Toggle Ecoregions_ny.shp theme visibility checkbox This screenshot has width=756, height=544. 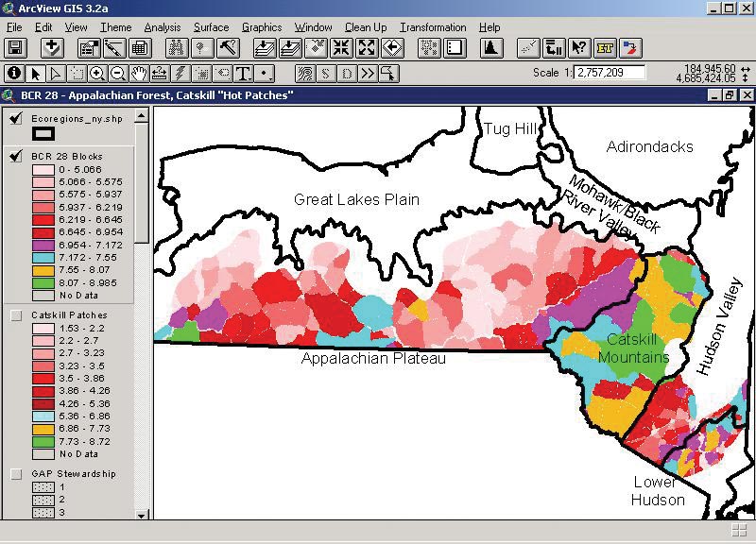16,119
